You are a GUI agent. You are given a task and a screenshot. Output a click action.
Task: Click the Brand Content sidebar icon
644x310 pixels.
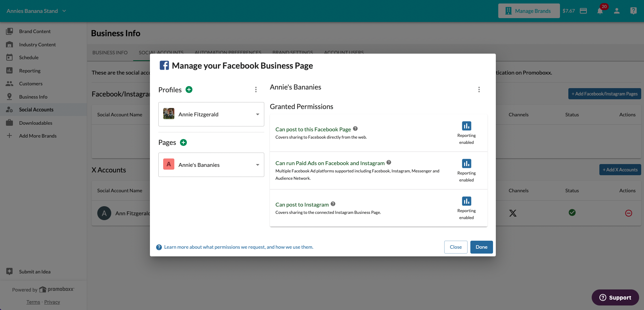click(x=9, y=31)
